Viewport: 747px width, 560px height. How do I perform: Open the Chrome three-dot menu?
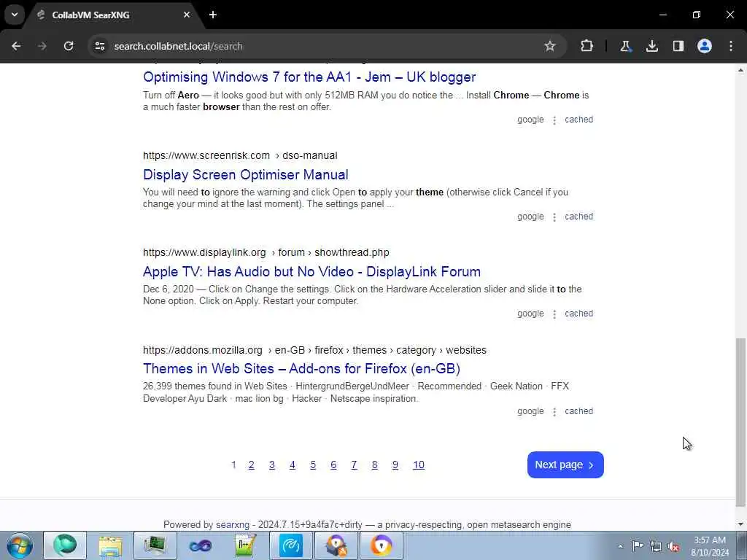731,46
